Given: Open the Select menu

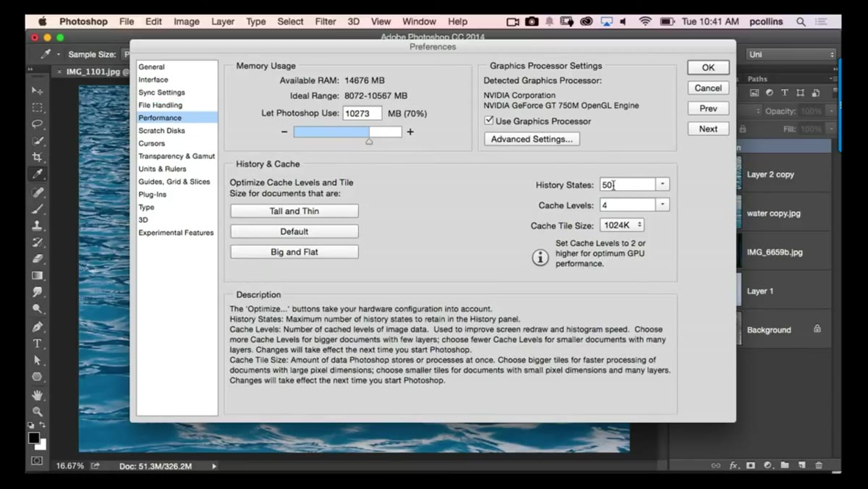Looking at the screenshot, I should [x=290, y=22].
